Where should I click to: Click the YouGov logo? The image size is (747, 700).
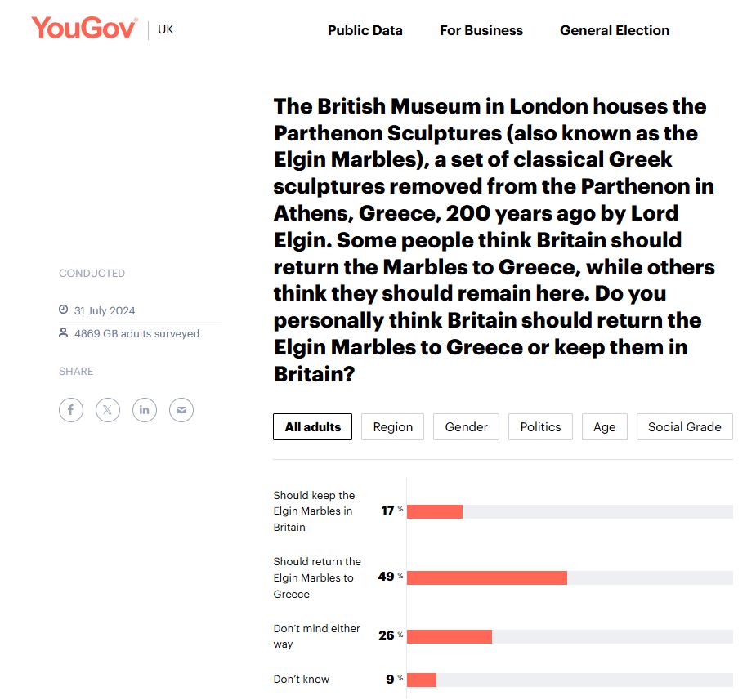(x=84, y=28)
